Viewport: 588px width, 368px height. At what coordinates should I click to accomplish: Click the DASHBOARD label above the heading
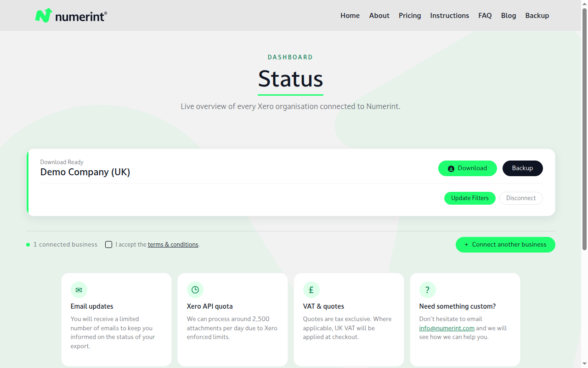pos(290,57)
